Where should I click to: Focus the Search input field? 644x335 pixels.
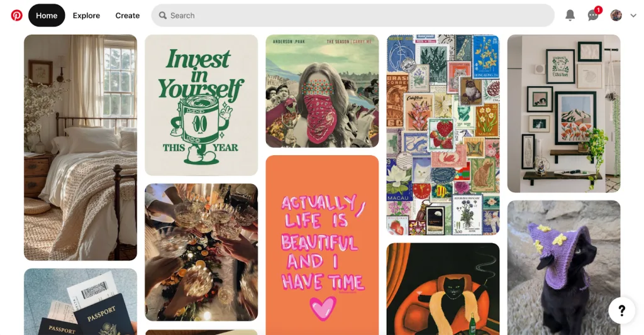353,16
